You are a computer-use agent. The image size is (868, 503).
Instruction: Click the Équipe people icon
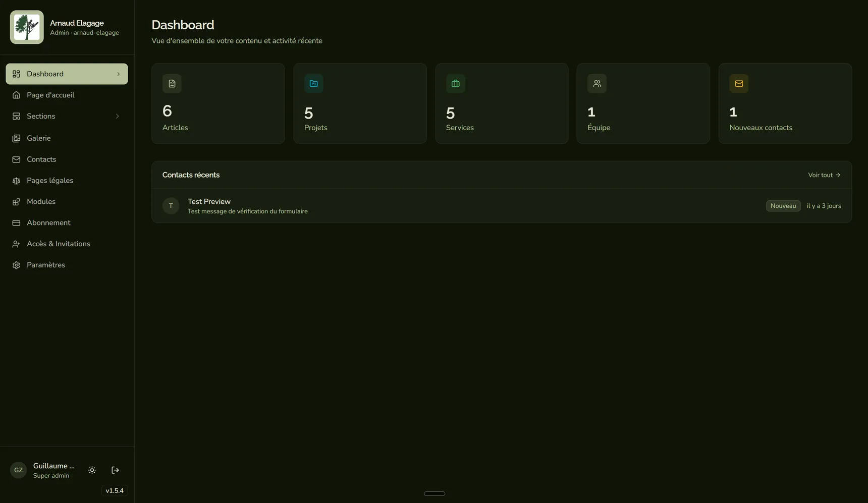click(597, 84)
